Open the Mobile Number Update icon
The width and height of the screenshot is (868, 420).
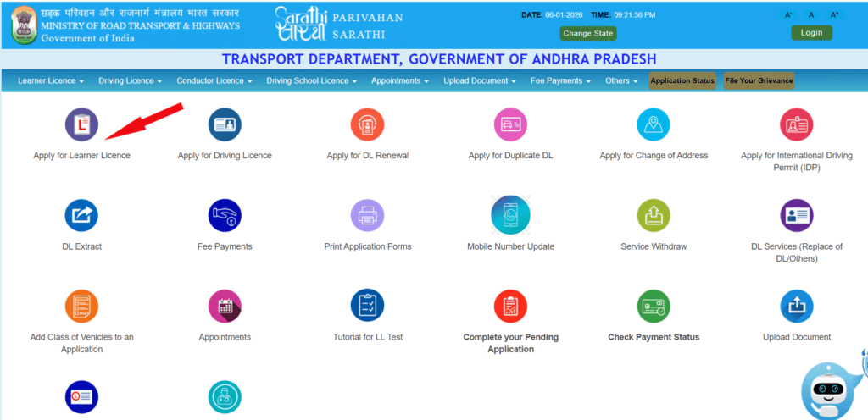pos(510,216)
